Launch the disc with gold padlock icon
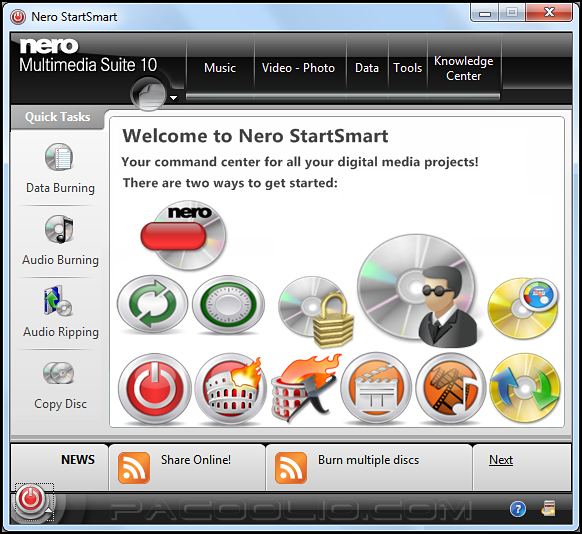 click(316, 311)
